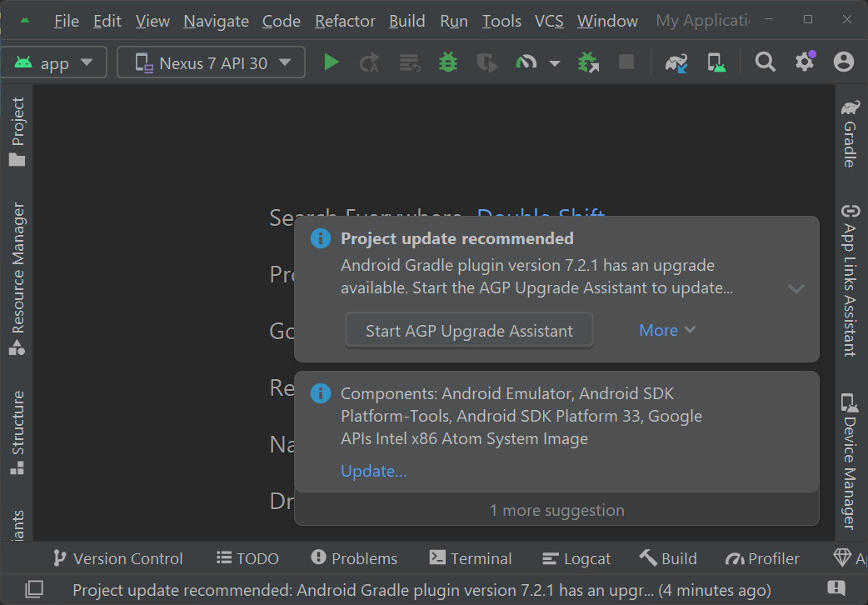
Task: Click Apply Changes and Restart Activity icon
Action: [x=369, y=62]
